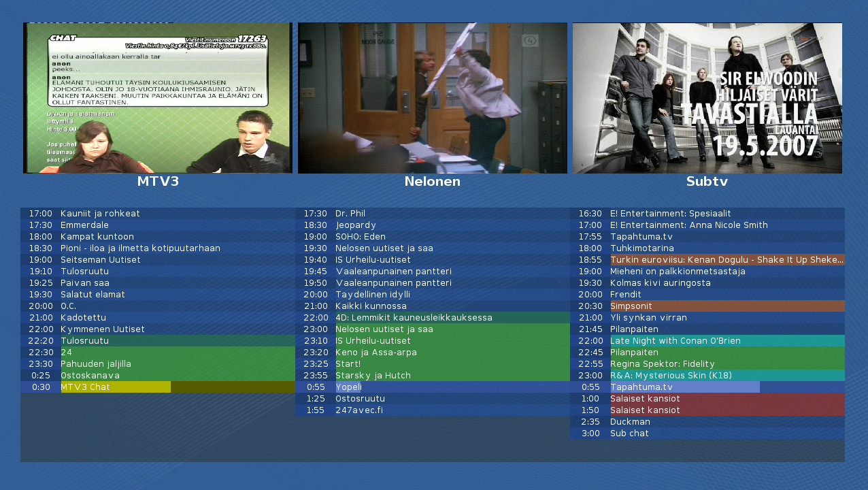The image size is (868, 490).
Task: Select Ostoskanava at 0:25
Action: point(158,376)
